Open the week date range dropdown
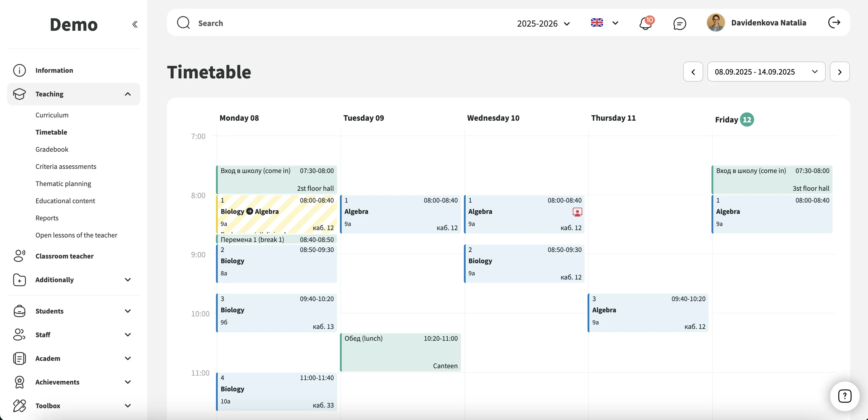Screen dimensions: 868x420 (x=766, y=72)
